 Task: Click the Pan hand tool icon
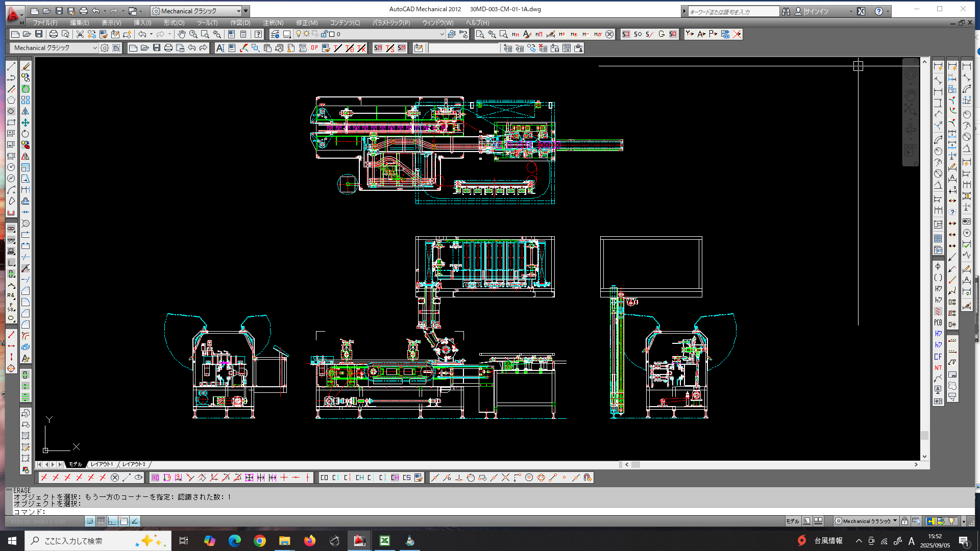click(181, 34)
